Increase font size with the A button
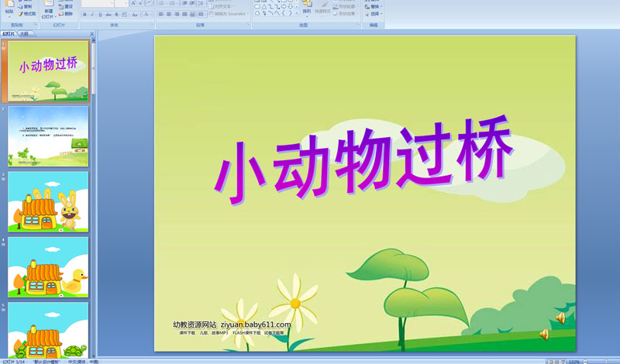 click(x=133, y=3)
